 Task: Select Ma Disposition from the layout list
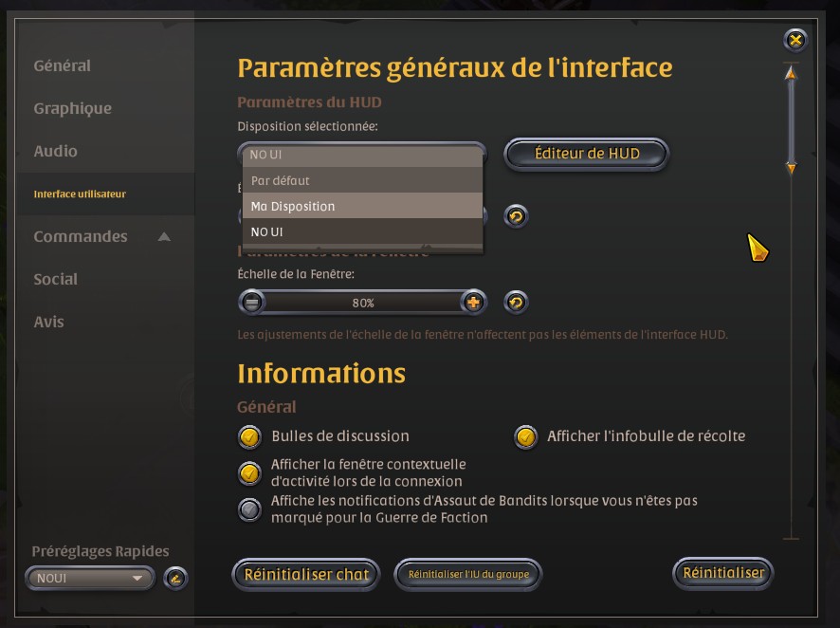pyautogui.click(x=363, y=206)
